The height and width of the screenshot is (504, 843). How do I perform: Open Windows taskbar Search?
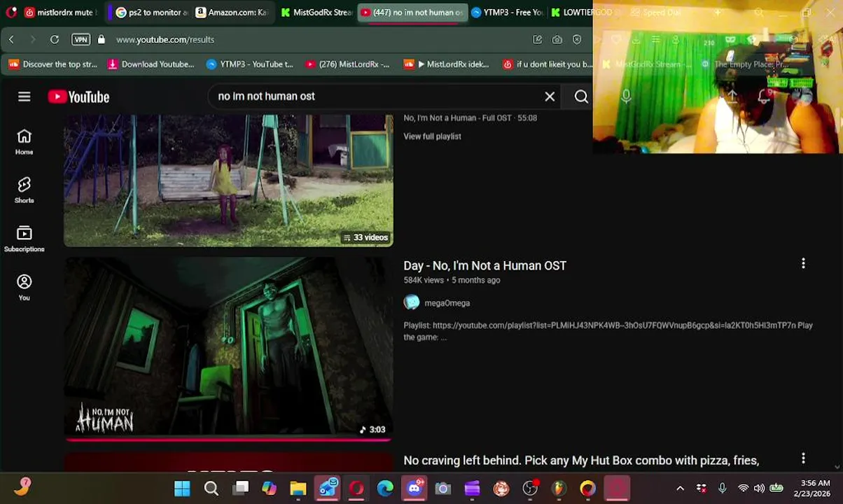[211, 488]
